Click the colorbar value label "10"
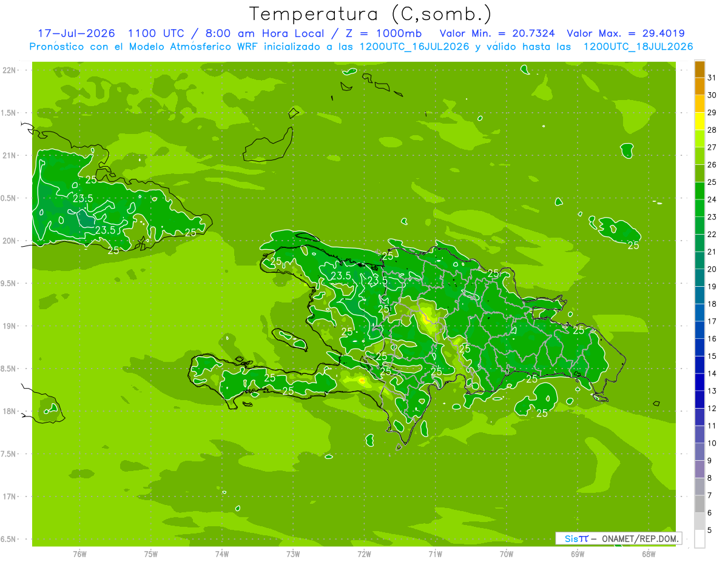The height and width of the screenshot is (562, 728). point(712,444)
